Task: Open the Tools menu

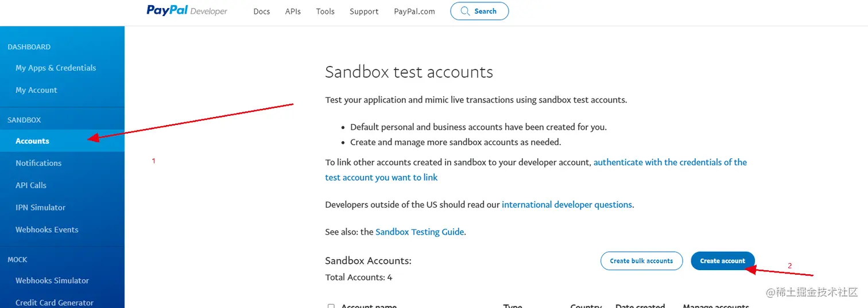Action: pos(325,11)
